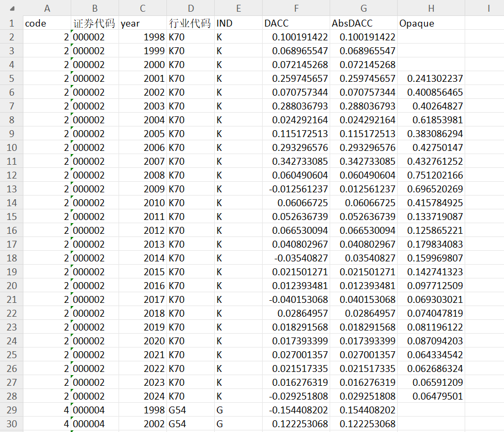Image resolution: width=504 pixels, height=432 pixels.
Task: Select code cell in row 30
Action: 47,423
